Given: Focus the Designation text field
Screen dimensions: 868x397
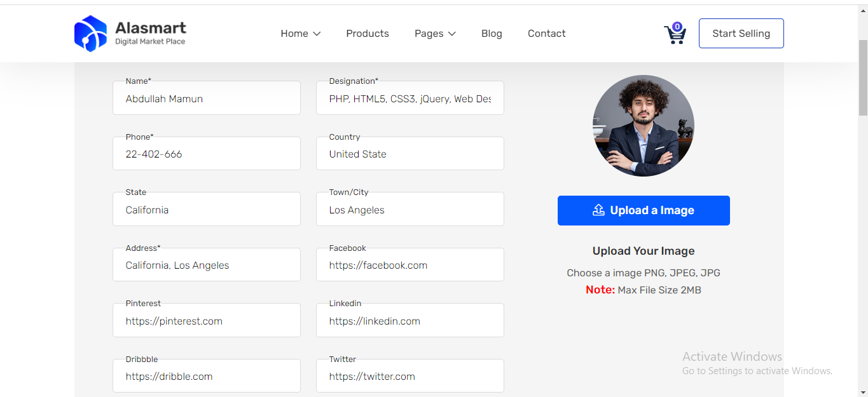Looking at the screenshot, I should pyautogui.click(x=410, y=99).
